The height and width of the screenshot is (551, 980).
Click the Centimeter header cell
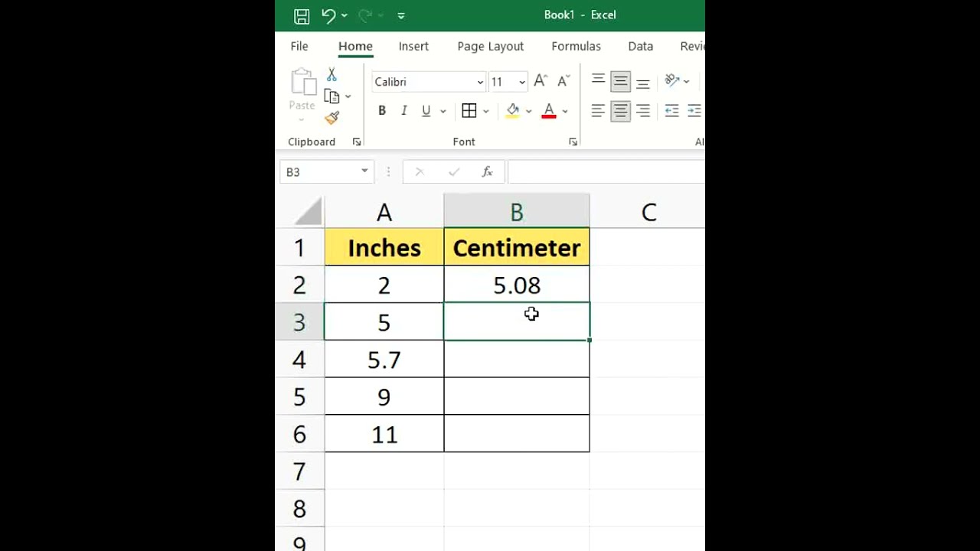[517, 247]
